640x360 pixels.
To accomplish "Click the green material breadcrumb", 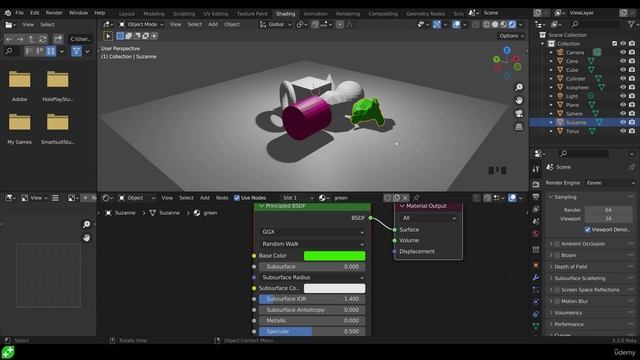I will pyautogui.click(x=206, y=213).
